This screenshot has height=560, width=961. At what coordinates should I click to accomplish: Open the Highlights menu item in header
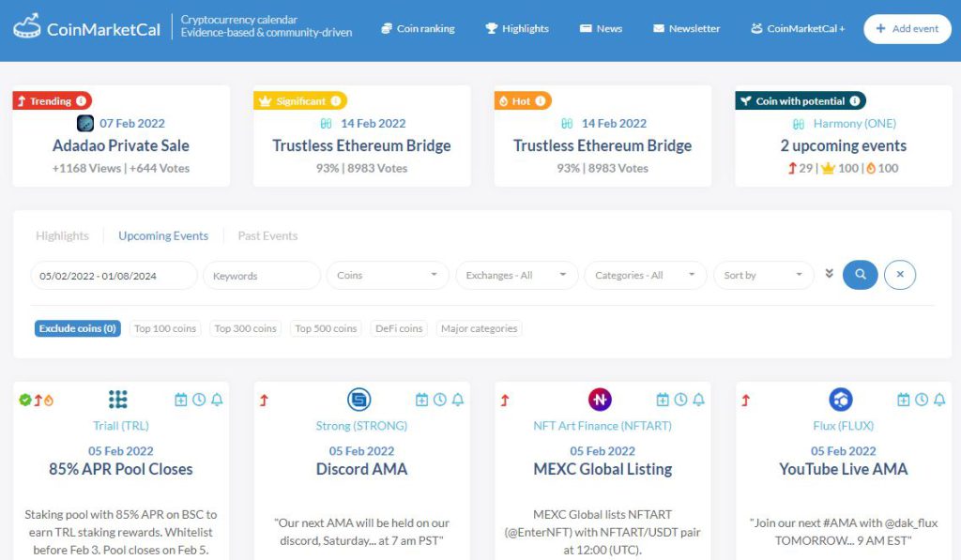517,28
